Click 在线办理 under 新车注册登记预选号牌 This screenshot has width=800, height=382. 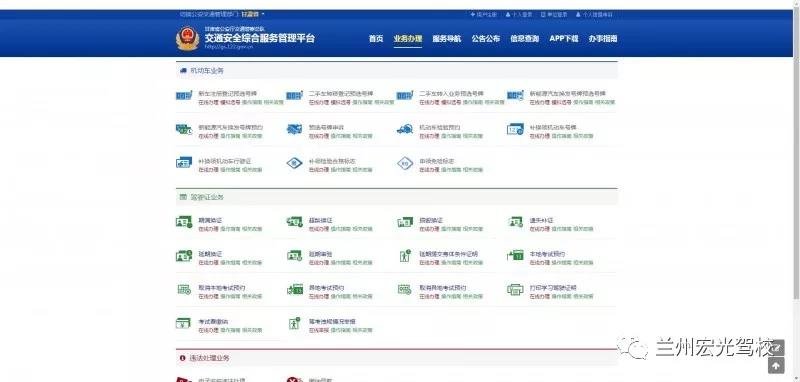[x=208, y=103]
